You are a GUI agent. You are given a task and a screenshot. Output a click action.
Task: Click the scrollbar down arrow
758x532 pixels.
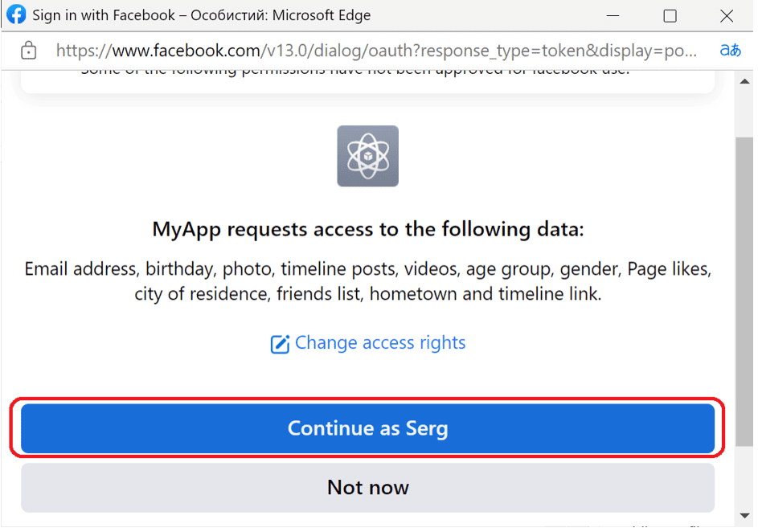pyautogui.click(x=744, y=516)
